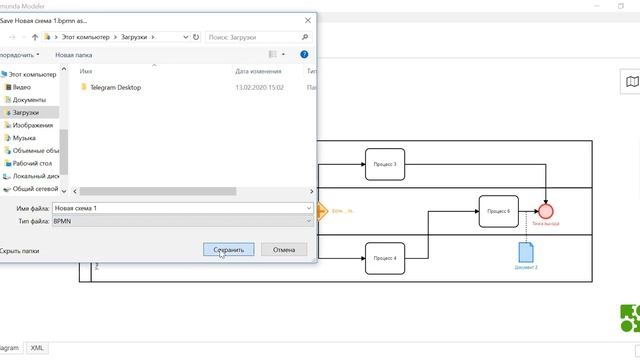
Task: Click the navigation tree scroll-down arrow
Action: pos(64,191)
